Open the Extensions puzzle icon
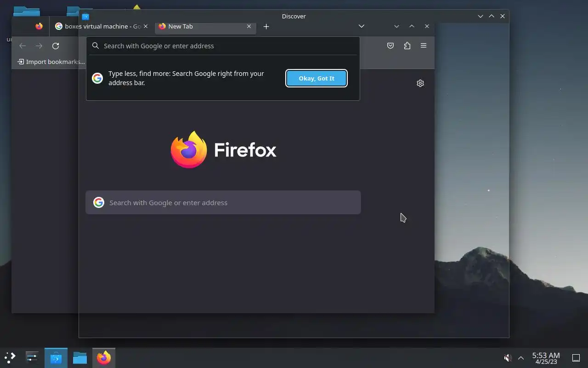The height and width of the screenshot is (368, 588). click(407, 46)
